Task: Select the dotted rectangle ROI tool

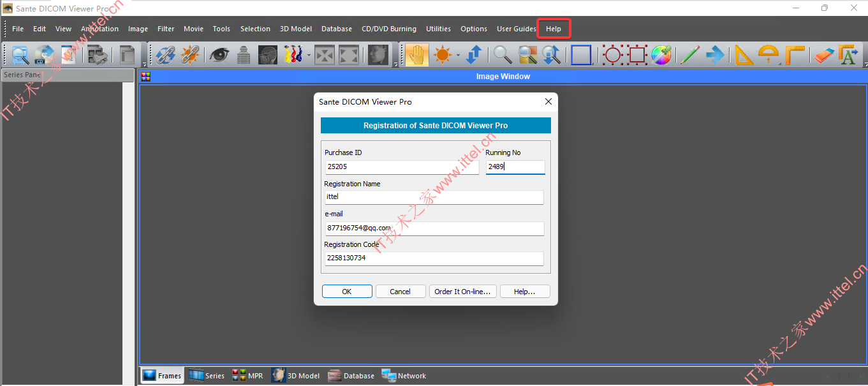Action: pyautogui.click(x=637, y=55)
